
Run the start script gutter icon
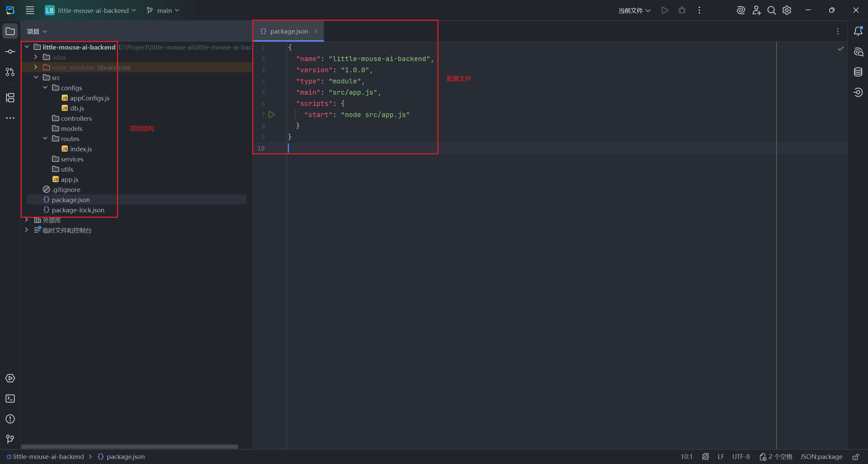272,115
